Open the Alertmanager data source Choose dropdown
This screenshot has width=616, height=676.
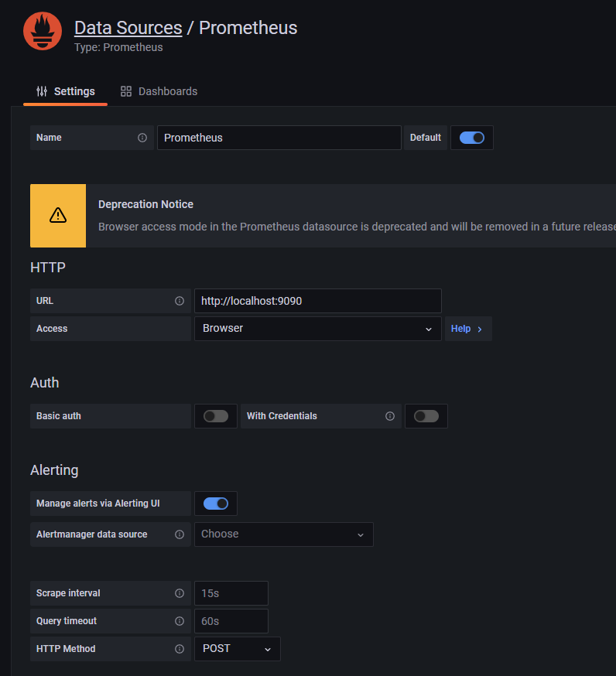284,534
